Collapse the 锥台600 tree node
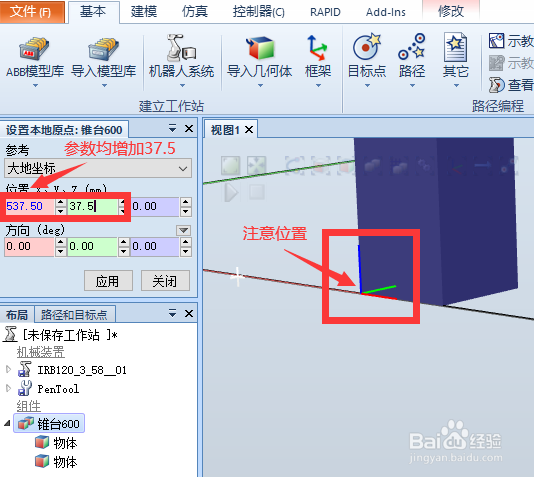The height and width of the screenshot is (477, 534). coord(7,423)
